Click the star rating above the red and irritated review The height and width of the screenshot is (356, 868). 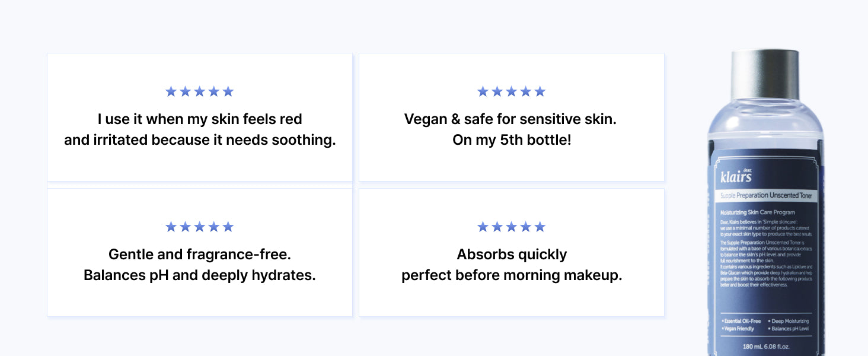click(x=200, y=91)
